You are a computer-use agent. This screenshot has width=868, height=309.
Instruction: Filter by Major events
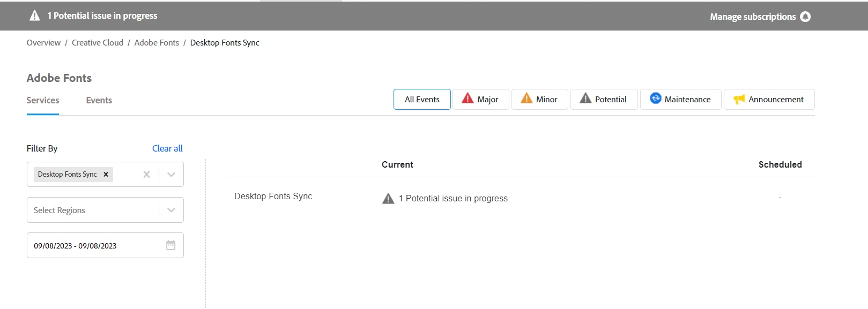click(481, 100)
